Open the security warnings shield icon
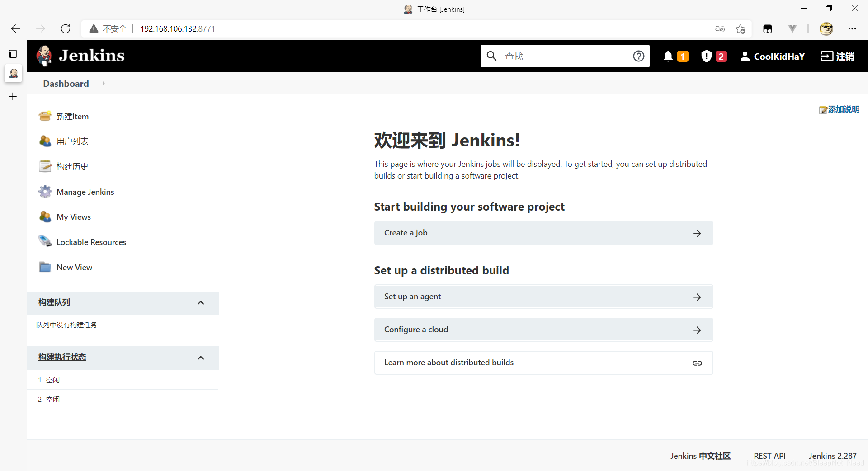The height and width of the screenshot is (471, 868). point(706,56)
